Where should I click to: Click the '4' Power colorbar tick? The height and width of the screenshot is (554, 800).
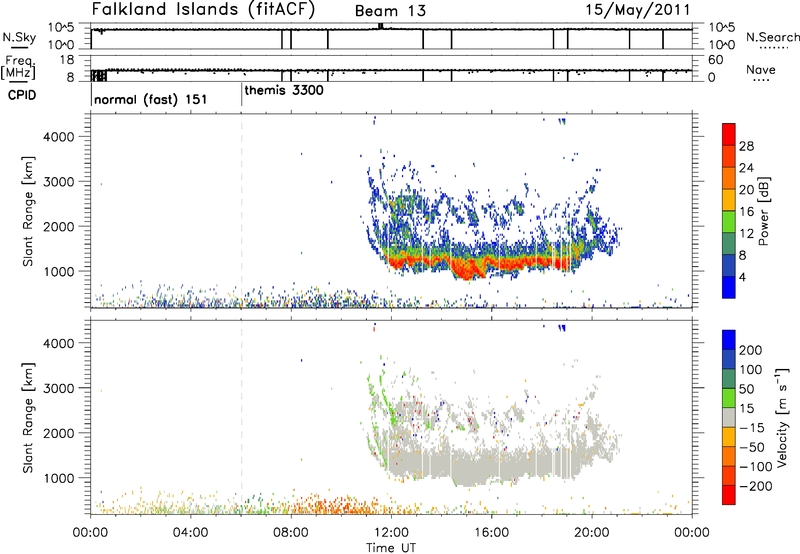click(742, 277)
